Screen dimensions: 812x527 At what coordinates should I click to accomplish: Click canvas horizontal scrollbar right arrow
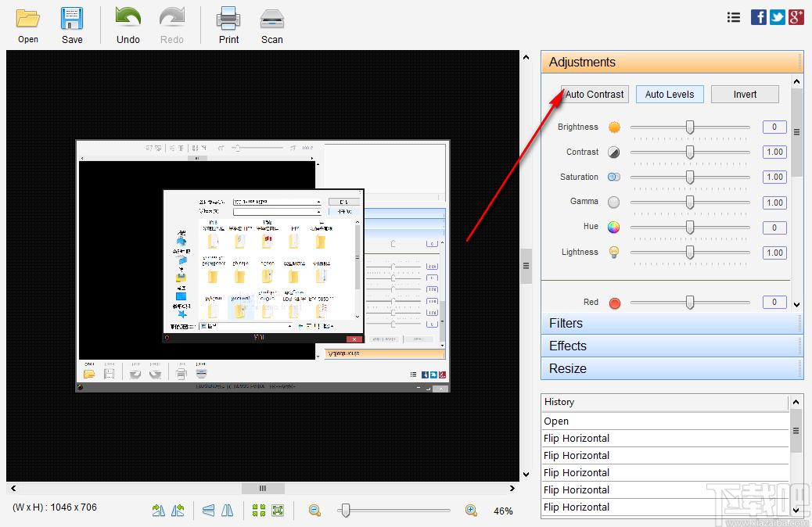coord(512,488)
